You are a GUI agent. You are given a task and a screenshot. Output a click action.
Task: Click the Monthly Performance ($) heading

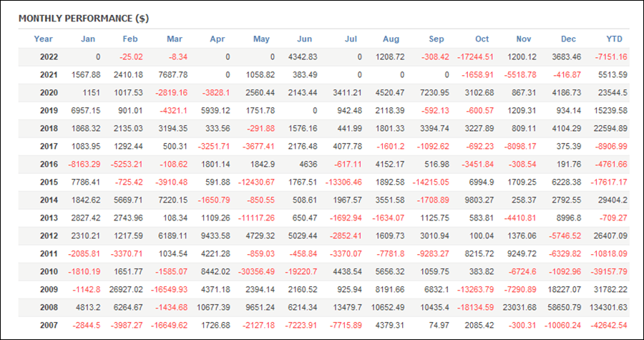click(x=84, y=19)
